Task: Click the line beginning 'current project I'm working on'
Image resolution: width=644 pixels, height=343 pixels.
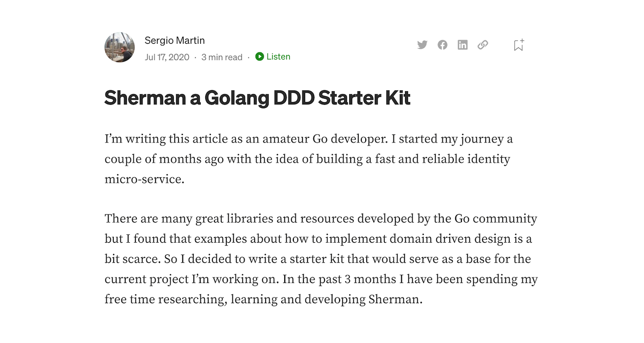Action: [321, 279]
